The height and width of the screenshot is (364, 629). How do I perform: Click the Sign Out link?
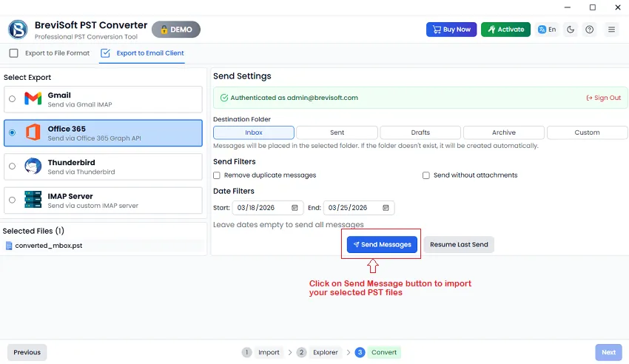point(603,98)
